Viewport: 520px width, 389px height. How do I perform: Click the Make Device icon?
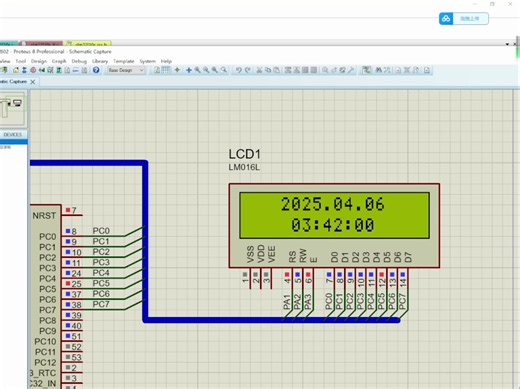334,70
